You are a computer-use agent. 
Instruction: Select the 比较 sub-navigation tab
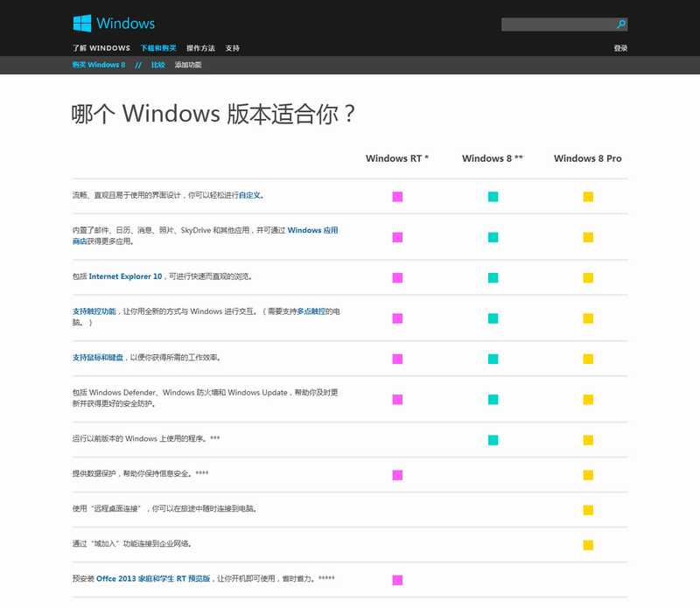[x=158, y=65]
